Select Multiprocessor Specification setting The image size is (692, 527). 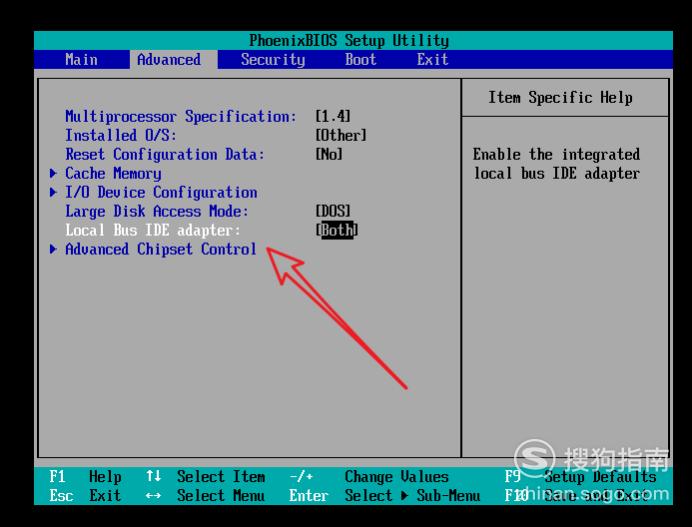pyautogui.click(x=181, y=117)
